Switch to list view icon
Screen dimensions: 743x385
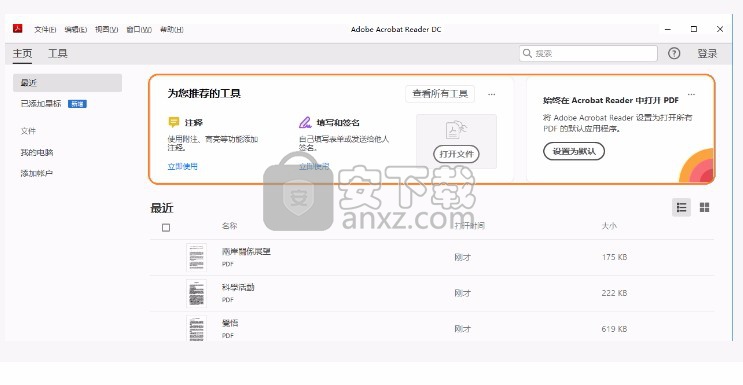tap(681, 207)
